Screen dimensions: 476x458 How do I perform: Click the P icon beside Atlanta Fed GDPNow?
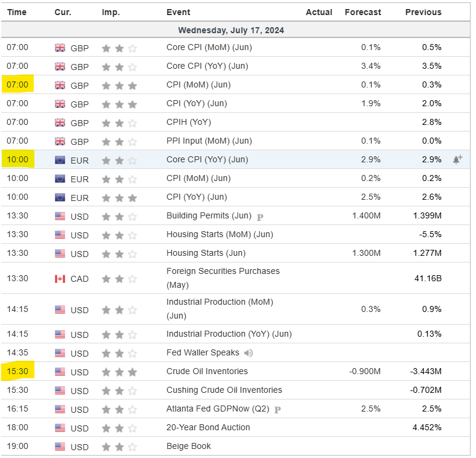click(x=278, y=409)
